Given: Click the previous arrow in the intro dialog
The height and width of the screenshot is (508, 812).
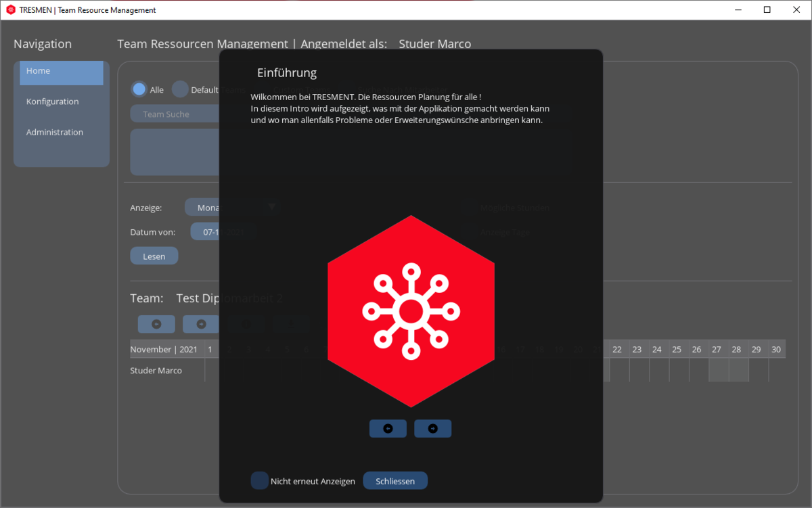Looking at the screenshot, I should 388,428.
